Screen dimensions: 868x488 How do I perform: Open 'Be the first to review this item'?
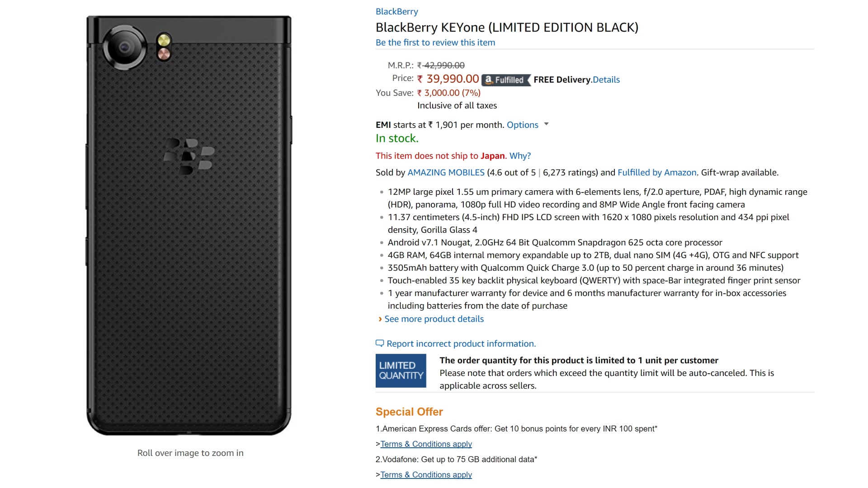coord(435,42)
